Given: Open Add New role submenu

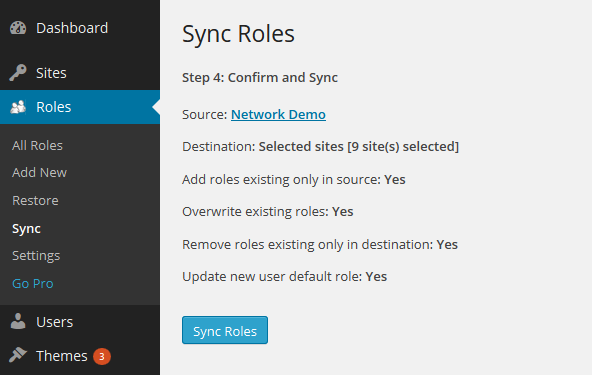Looking at the screenshot, I should coord(40,173).
